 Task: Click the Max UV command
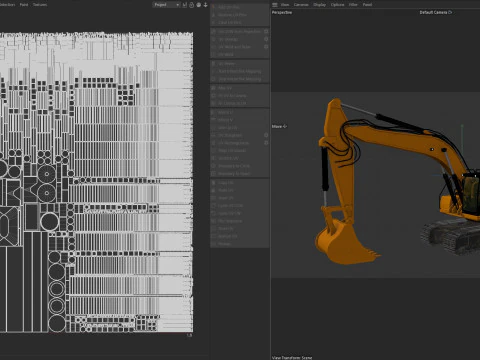click(x=225, y=88)
